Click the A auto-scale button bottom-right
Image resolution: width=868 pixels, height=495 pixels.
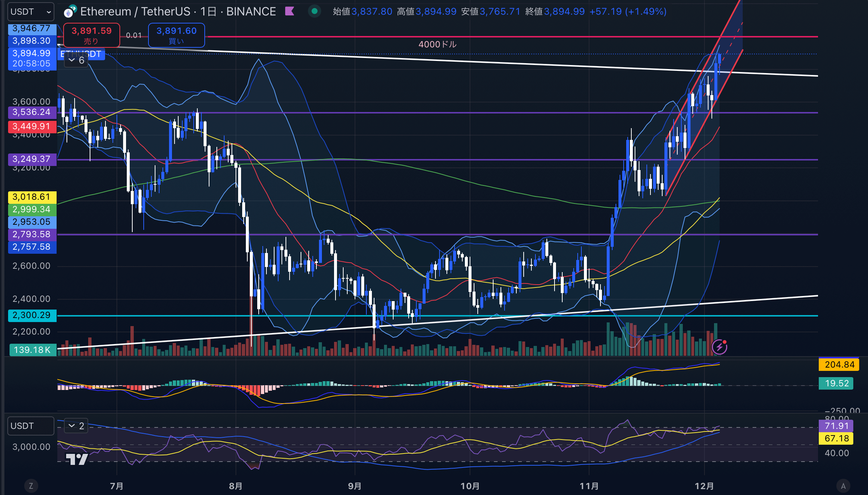tap(843, 486)
